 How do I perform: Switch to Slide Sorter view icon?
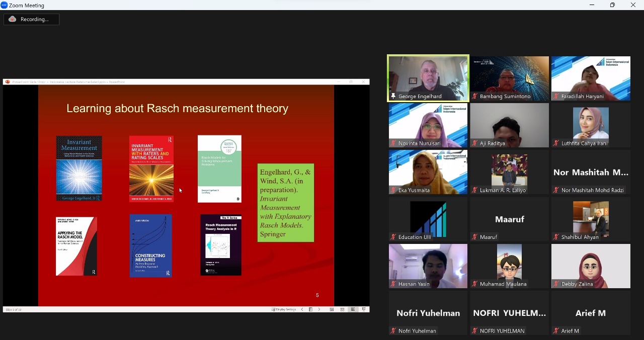pyautogui.click(x=342, y=309)
